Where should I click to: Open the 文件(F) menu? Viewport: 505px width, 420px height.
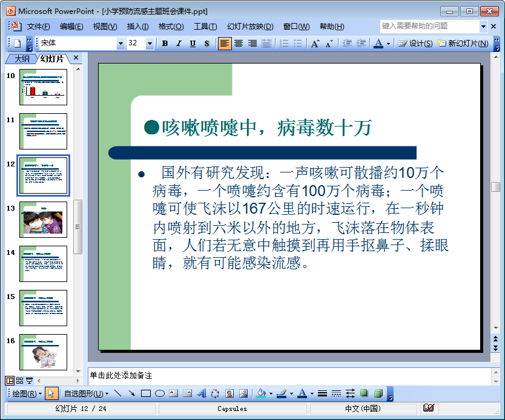click(38, 27)
